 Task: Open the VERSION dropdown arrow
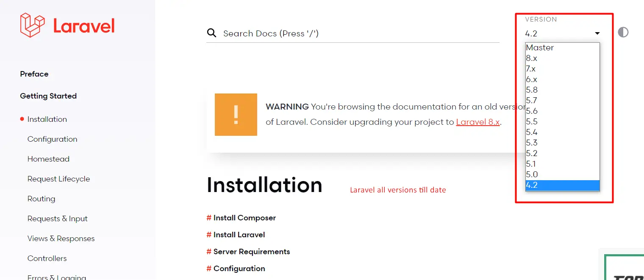(x=597, y=33)
